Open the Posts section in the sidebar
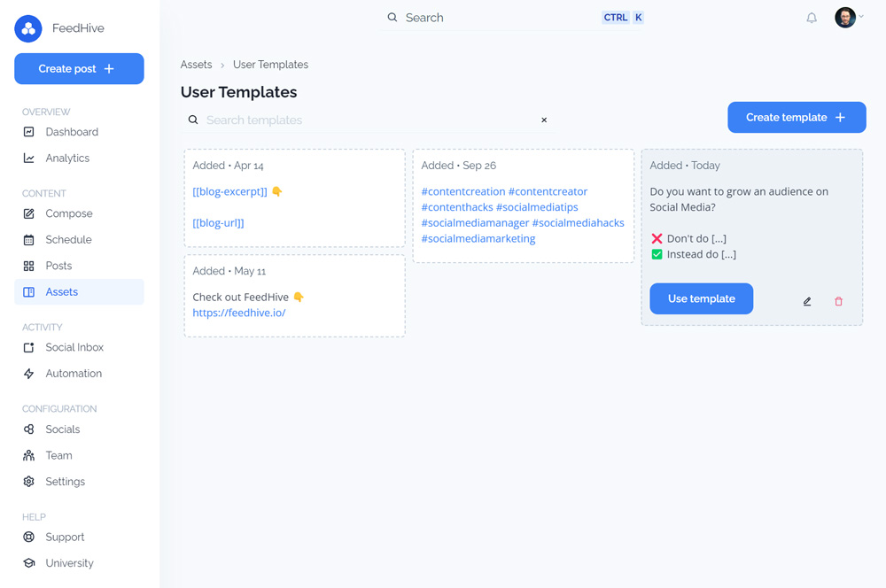 58,266
